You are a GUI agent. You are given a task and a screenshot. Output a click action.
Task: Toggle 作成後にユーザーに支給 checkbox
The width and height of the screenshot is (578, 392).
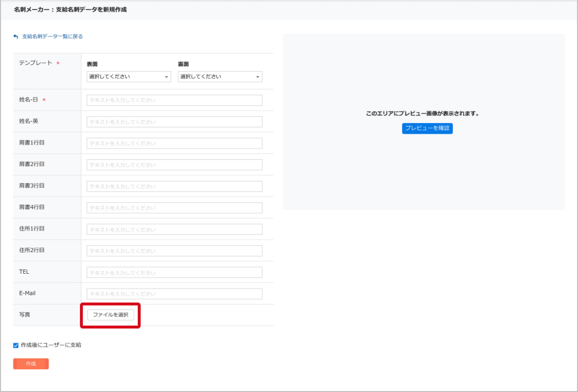tap(16, 345)
